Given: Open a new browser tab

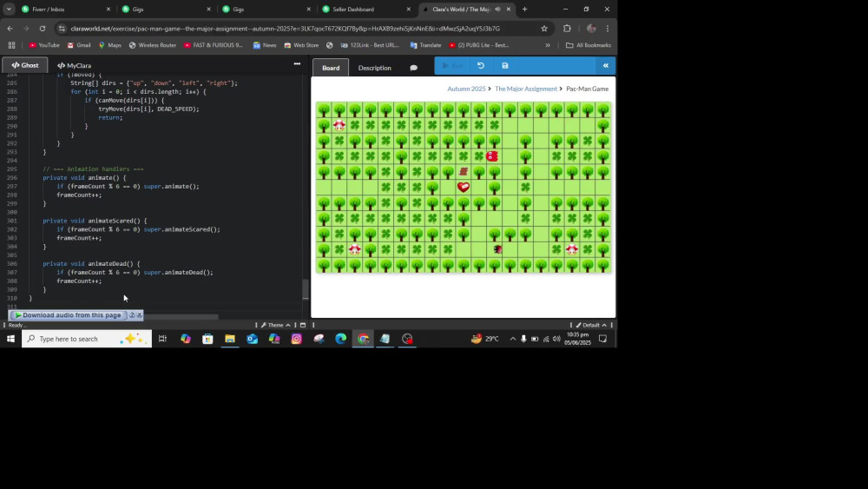Looking at the screenshot, I should [x=525, y=10].
